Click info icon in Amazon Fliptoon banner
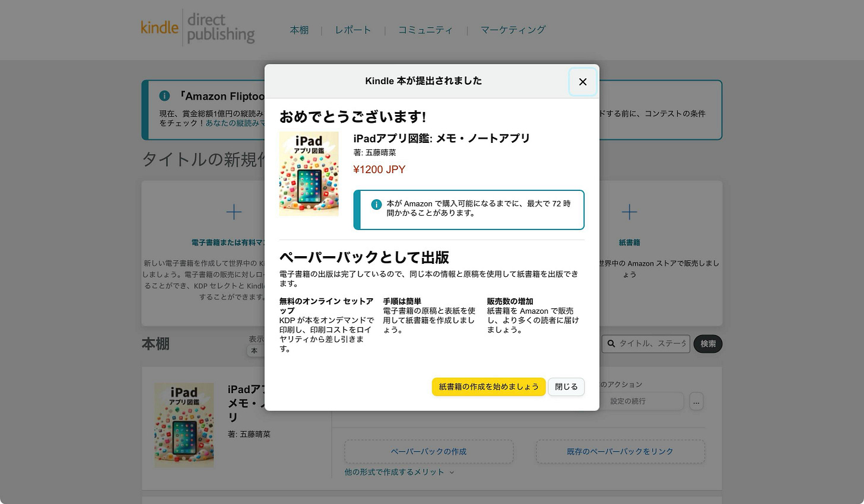The width and height of the screenshot is (864, 504). click(x=164, y=96)
